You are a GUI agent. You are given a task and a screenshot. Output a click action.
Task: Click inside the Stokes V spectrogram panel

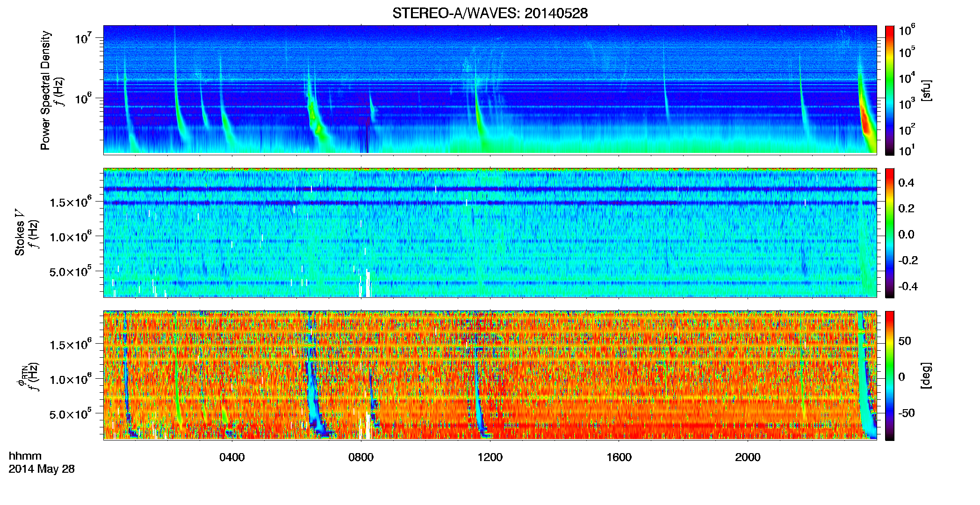[x=490, y=232]
